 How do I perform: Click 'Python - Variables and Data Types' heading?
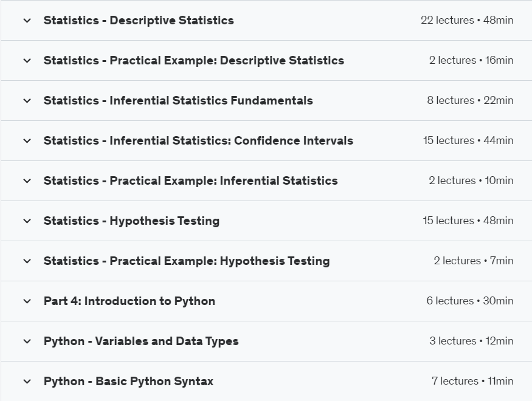141,341
